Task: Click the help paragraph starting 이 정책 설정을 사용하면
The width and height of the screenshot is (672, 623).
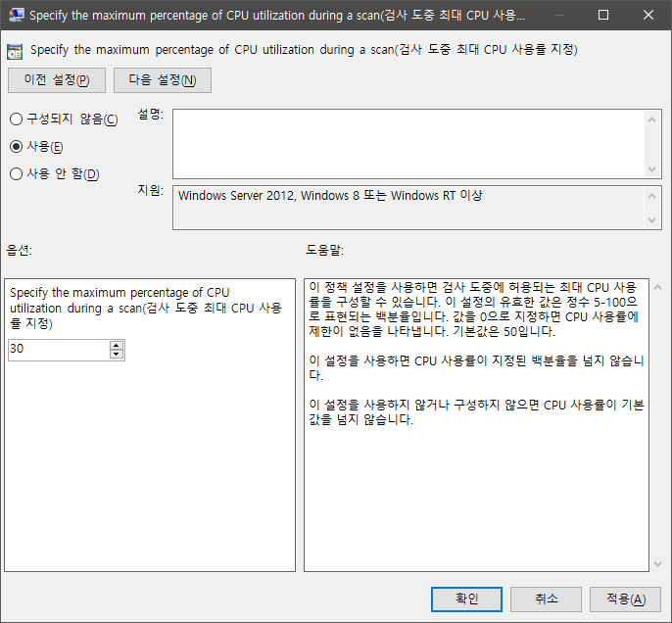Action: [x=473, y=310]
